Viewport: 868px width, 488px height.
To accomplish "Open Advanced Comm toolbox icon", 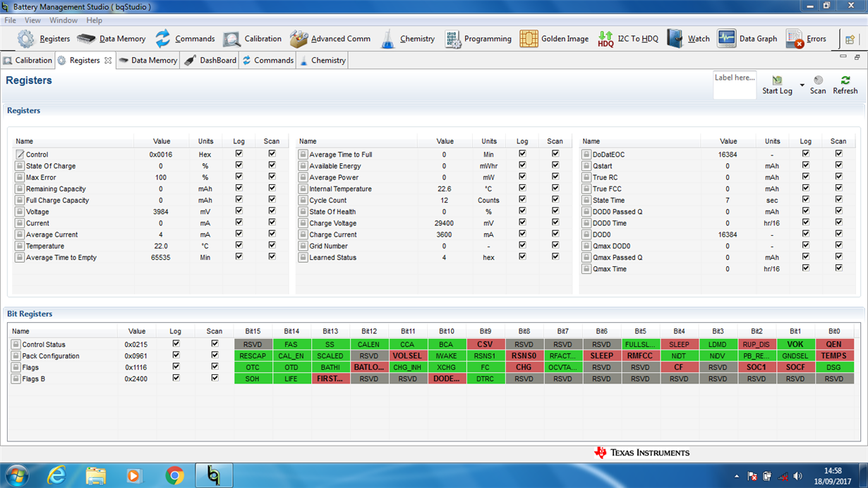I will (299, 39).
